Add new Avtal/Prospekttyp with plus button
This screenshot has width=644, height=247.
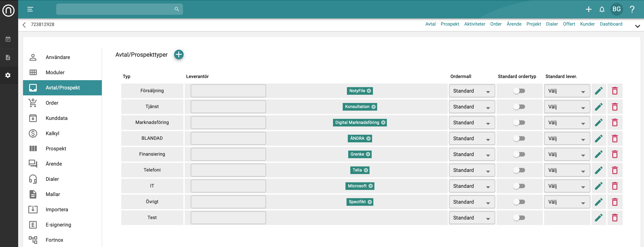[x=179, y=54]
